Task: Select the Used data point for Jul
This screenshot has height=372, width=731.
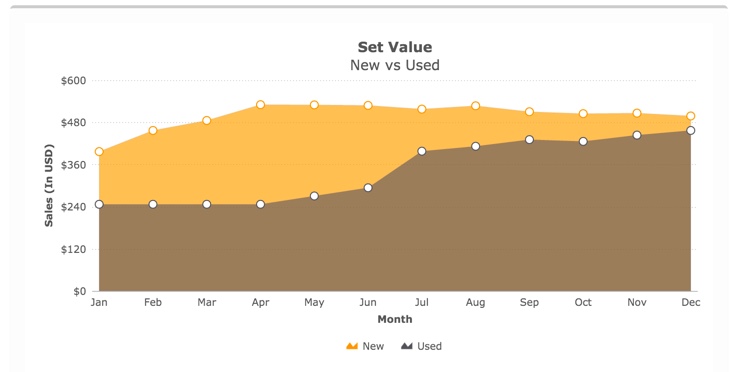Action: click(x=421, y=151)
